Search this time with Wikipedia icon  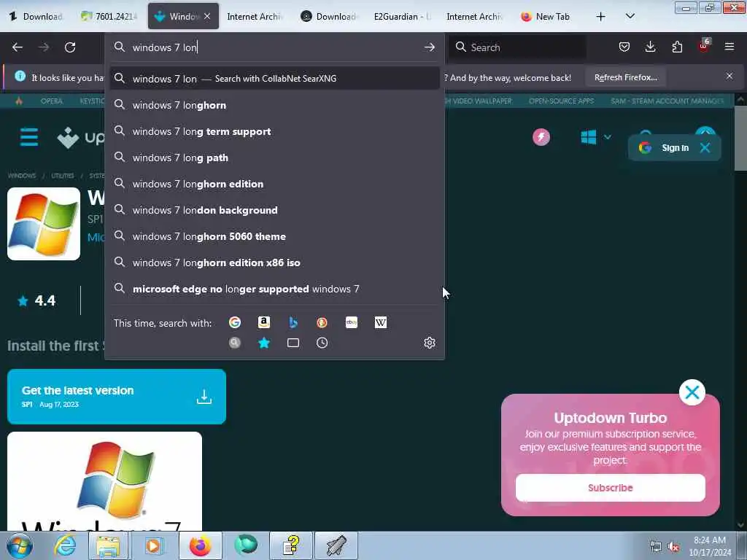(x=381, y=322)
